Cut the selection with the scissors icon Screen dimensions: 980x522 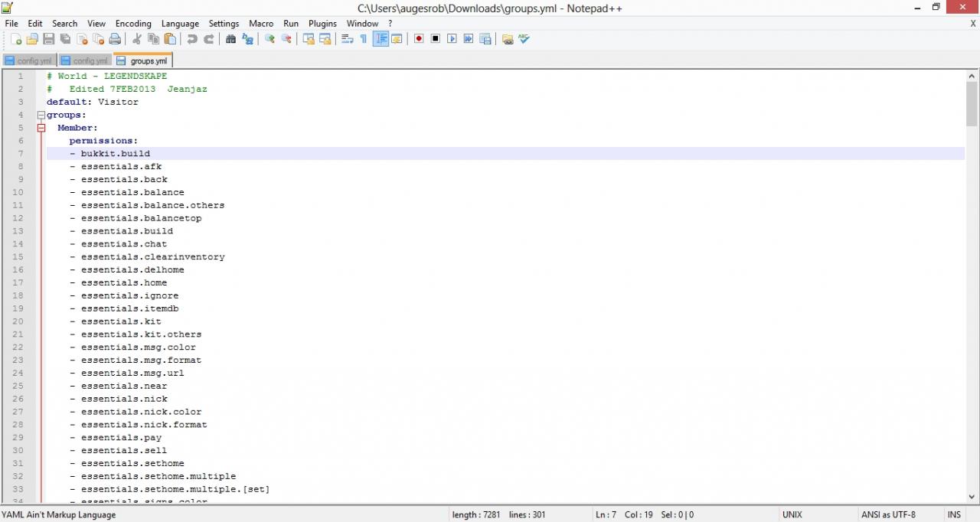[x=136, y=39]
